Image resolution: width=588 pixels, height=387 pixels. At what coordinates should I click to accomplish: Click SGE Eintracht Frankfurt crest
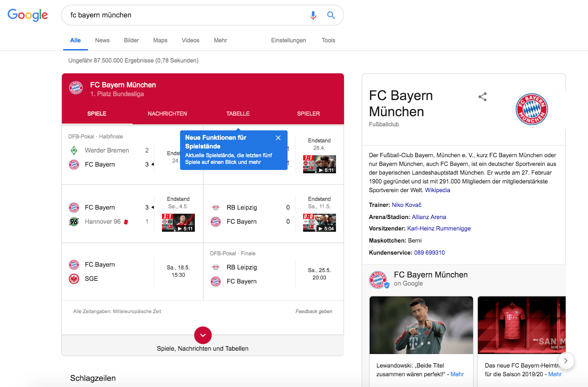point(74,279)
